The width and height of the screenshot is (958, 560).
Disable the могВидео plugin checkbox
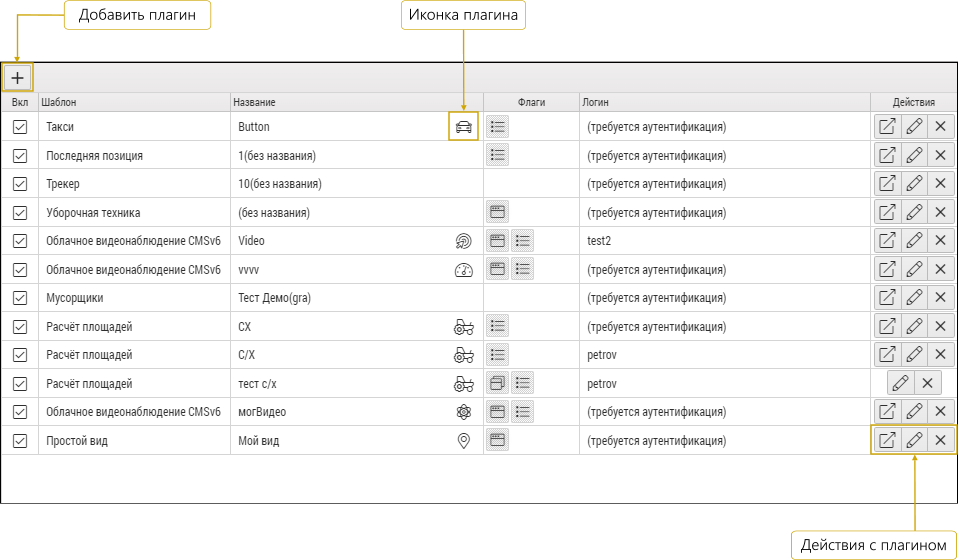click(20, 412)
